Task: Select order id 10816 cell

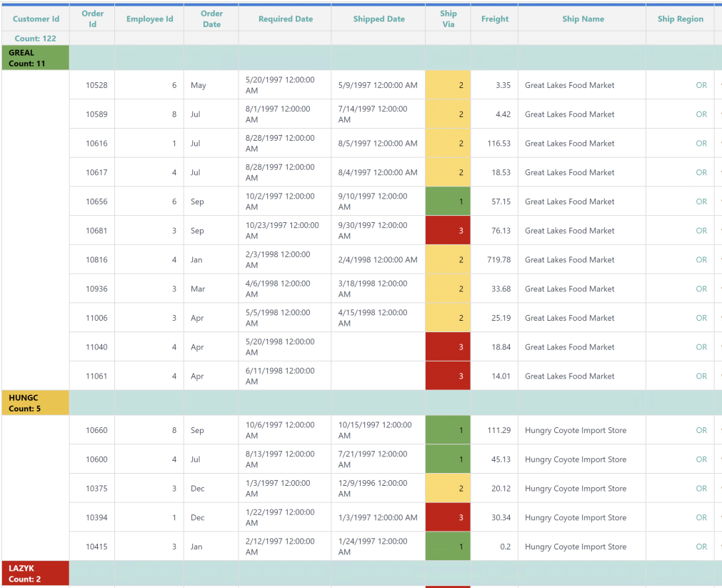Action: (92, 259)
